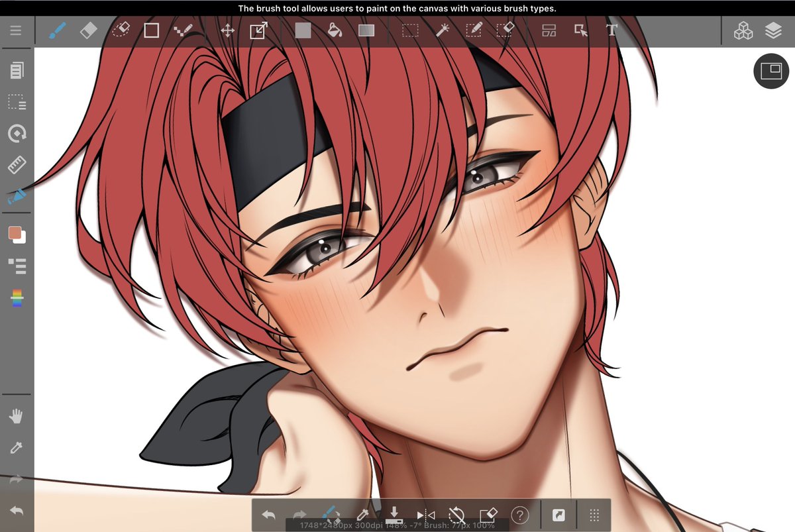
Task: Select the Text tool
Action: coord(611,30)
